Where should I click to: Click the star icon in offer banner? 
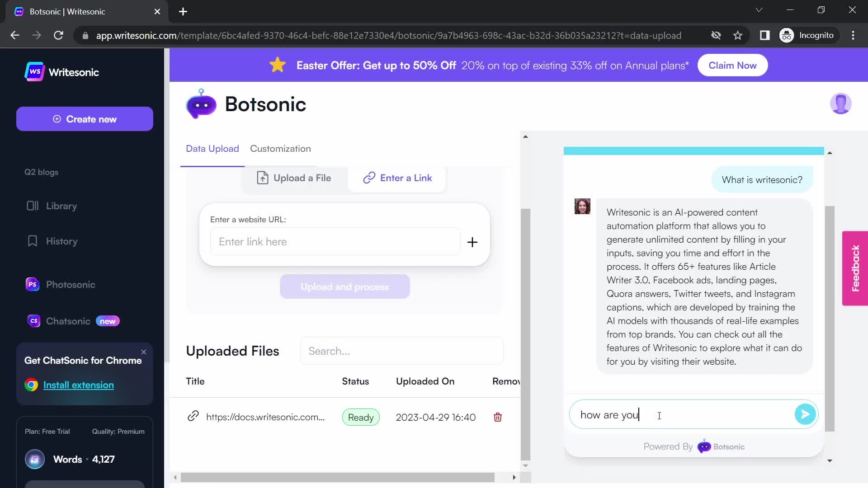tap(278, 65)
